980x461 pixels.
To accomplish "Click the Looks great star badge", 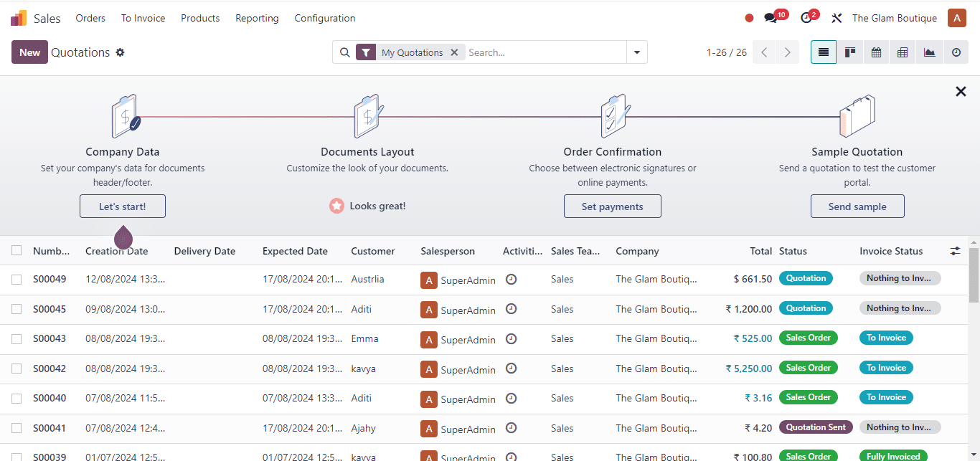I will (337, 206).
